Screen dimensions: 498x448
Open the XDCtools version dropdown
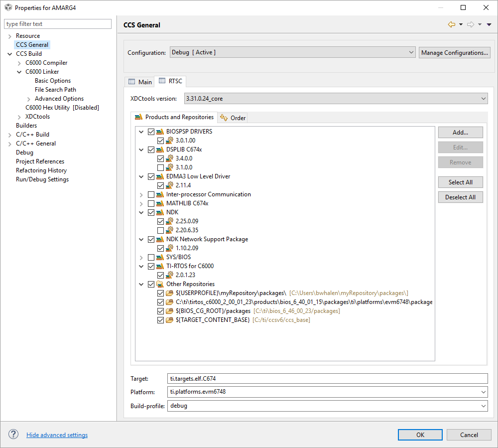482,98
